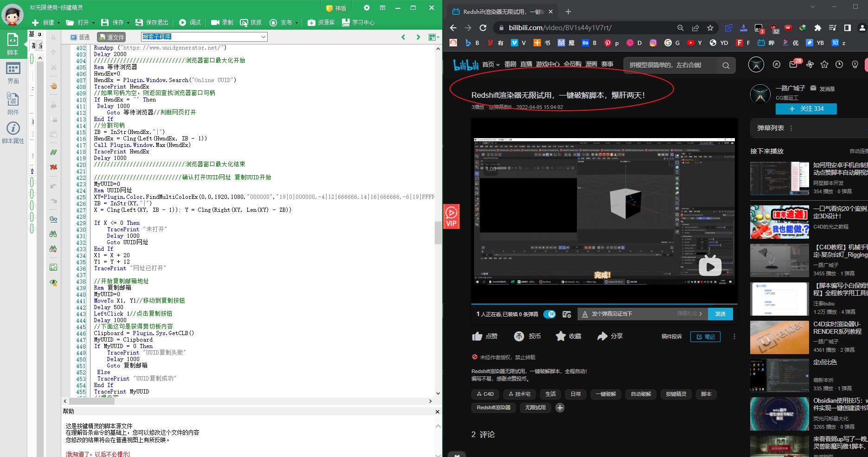The width and height of the screenshot is (868, 457).
Task: Open bilibili watch history clock icon
Action: [839, 65]
